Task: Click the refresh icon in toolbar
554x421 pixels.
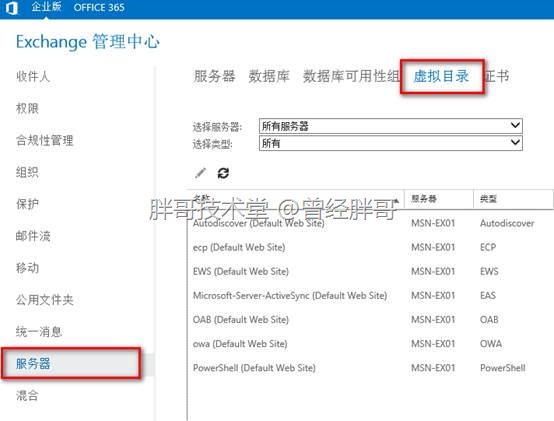Action: [x=223, y=173]
